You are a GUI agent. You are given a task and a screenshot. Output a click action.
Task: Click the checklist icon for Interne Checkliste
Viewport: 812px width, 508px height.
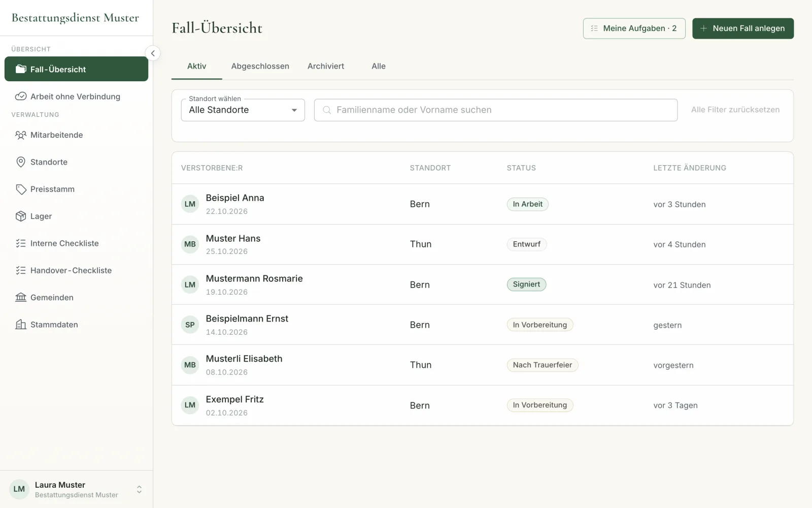21,243
